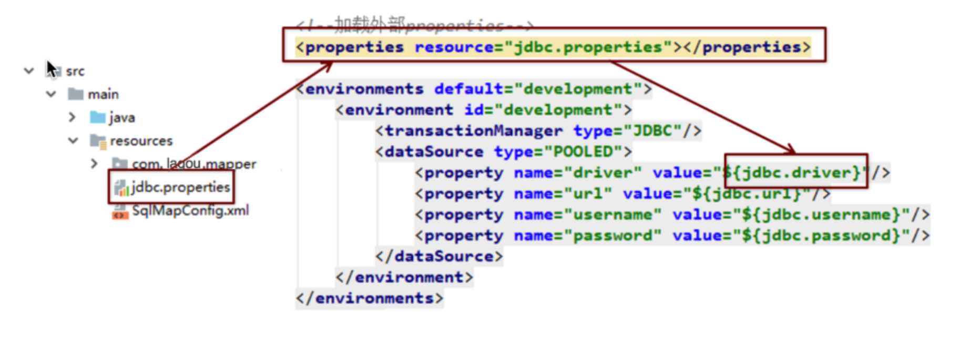Screen dimensions: 980x342
Task: Click the properties resource="jdbc.properties" line
Action: tap(553, 47)
